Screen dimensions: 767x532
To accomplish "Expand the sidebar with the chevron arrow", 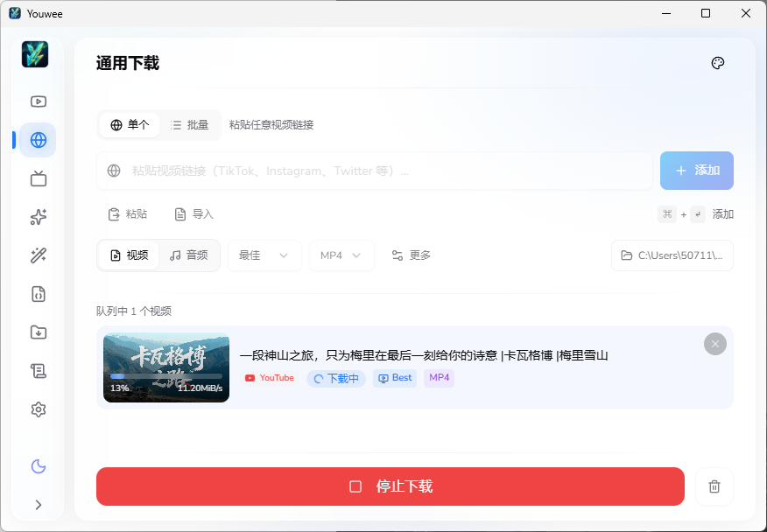I will tap(38, 504).
